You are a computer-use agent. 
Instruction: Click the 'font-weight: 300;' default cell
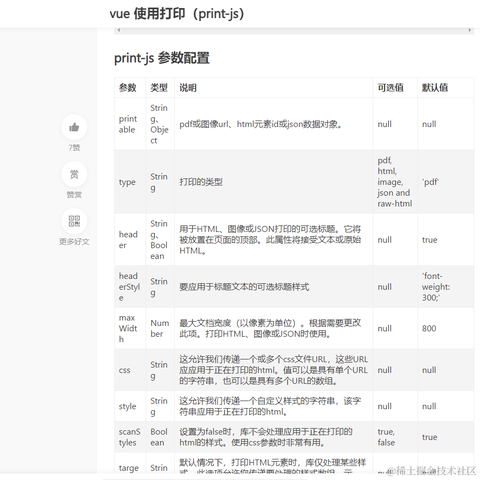445,287
